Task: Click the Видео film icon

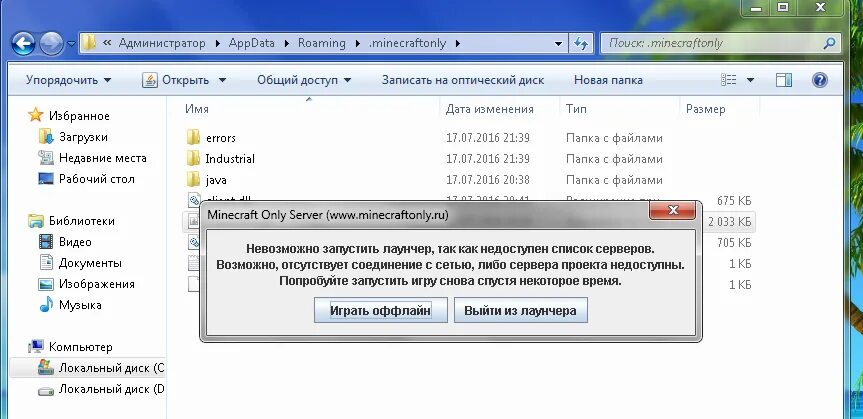Action: coord(46,242)
